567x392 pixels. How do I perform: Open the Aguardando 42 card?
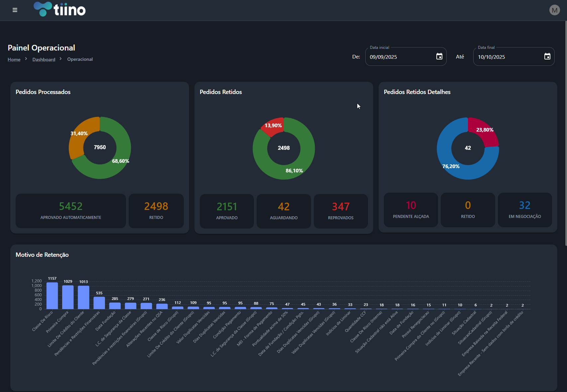[283, 211]
